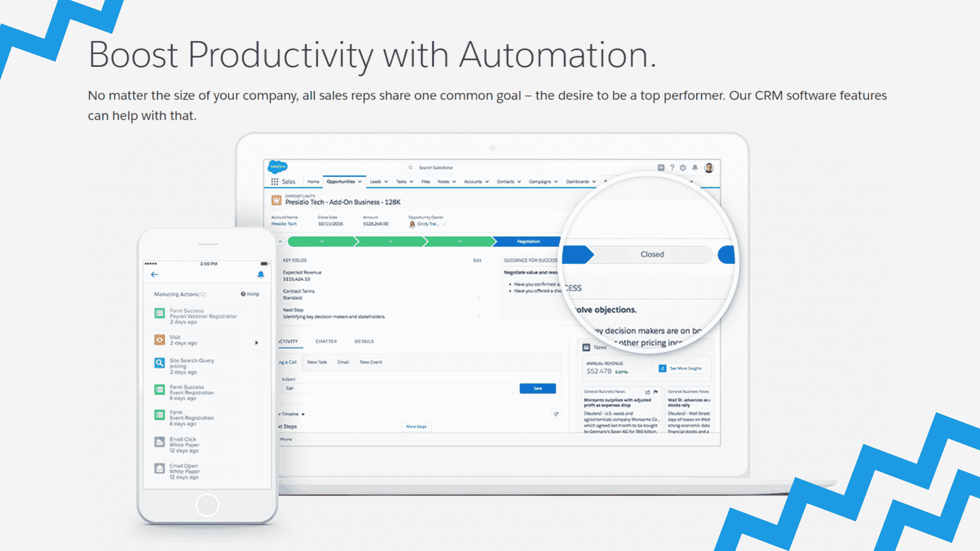Click the Cindy opportunity owner link

coord(428,224)
